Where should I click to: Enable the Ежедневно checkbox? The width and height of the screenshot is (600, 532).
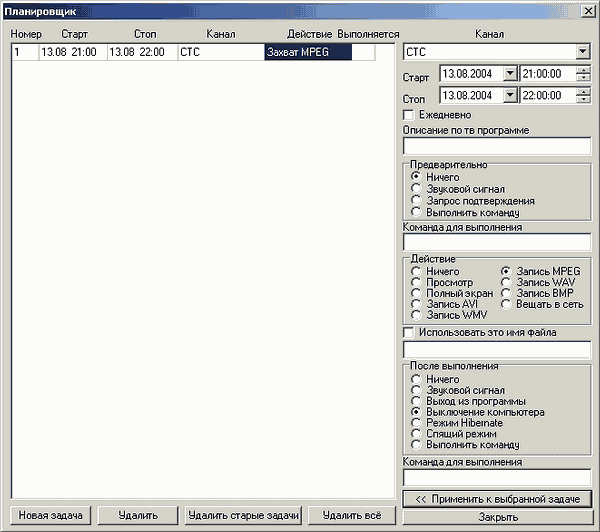409,115
